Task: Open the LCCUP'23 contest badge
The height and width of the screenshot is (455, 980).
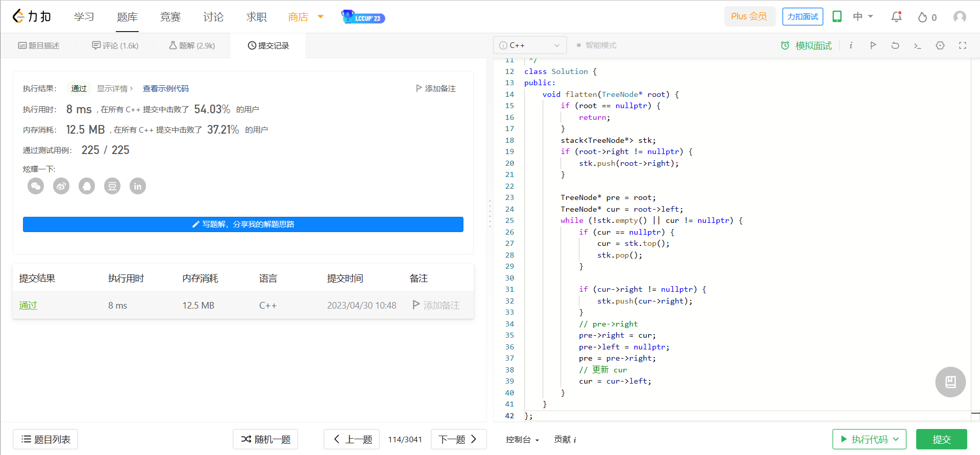Action: (363, 17)
